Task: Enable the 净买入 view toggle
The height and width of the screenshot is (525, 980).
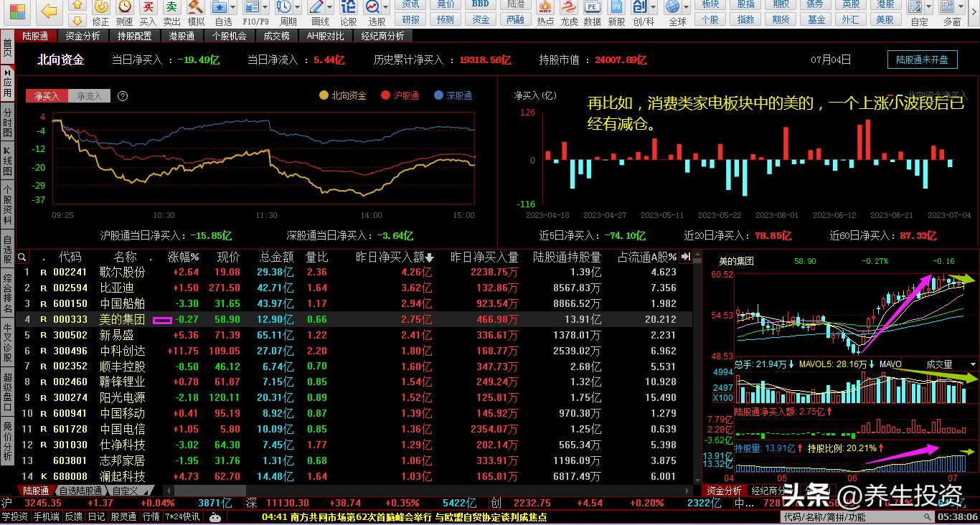Action: tap(46, 95)
